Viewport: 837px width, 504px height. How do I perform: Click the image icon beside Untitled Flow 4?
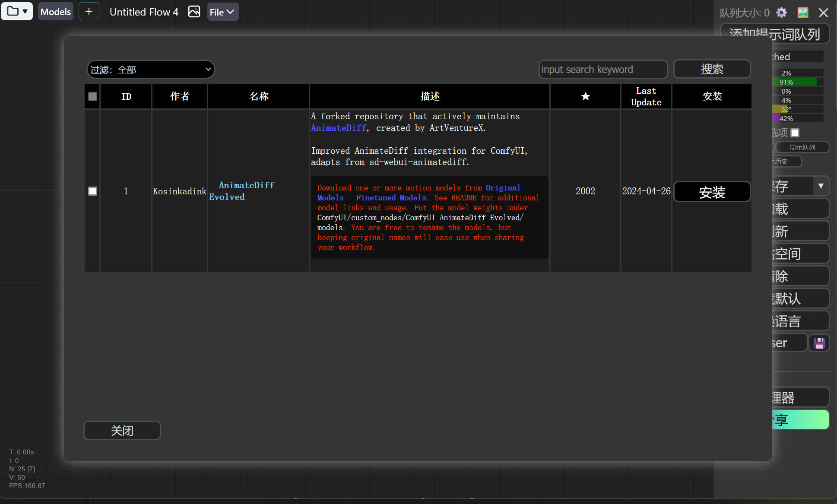click(x=194, y=12)
